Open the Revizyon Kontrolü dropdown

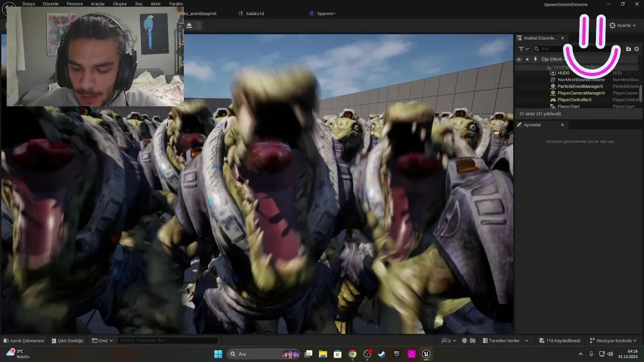613,340
